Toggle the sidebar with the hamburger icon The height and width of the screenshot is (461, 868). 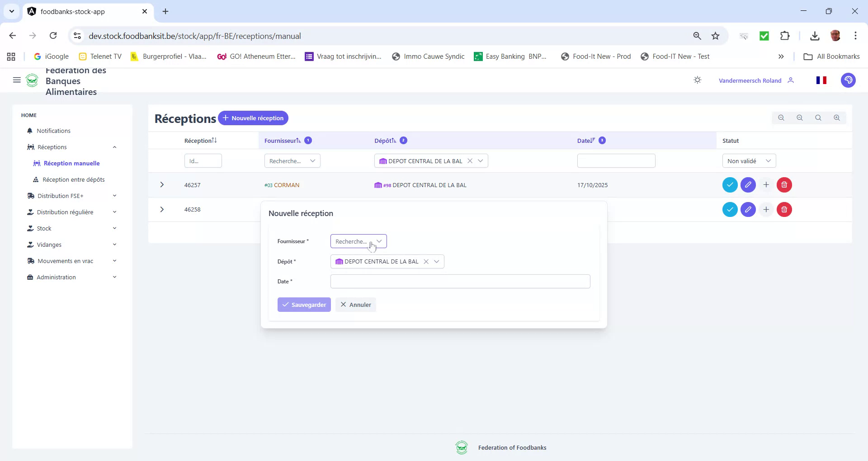[x=17, y=80]
